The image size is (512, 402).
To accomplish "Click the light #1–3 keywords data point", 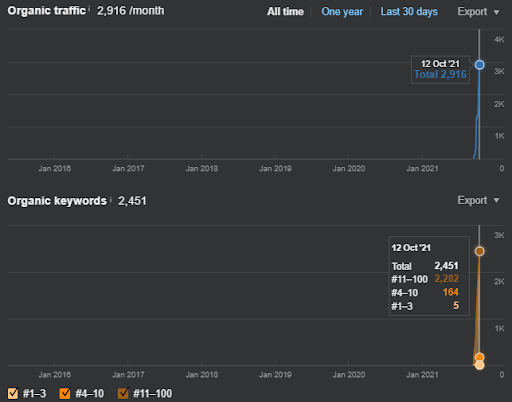I will click(x=479, y=365).
